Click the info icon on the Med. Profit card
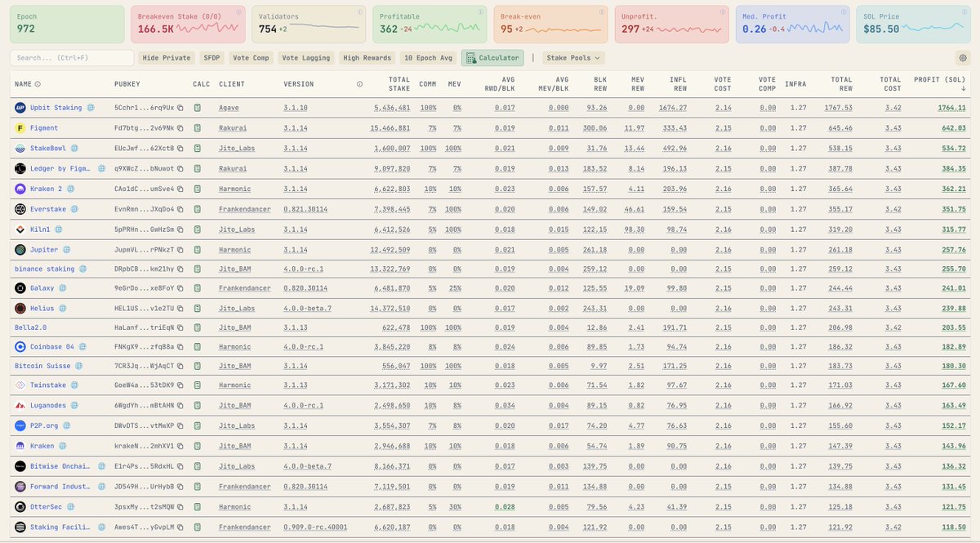 pyautogui.click(x=844, y=13)
